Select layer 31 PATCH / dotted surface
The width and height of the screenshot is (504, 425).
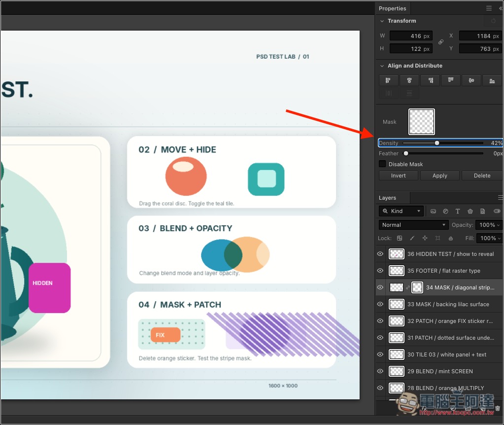point(451,338)
